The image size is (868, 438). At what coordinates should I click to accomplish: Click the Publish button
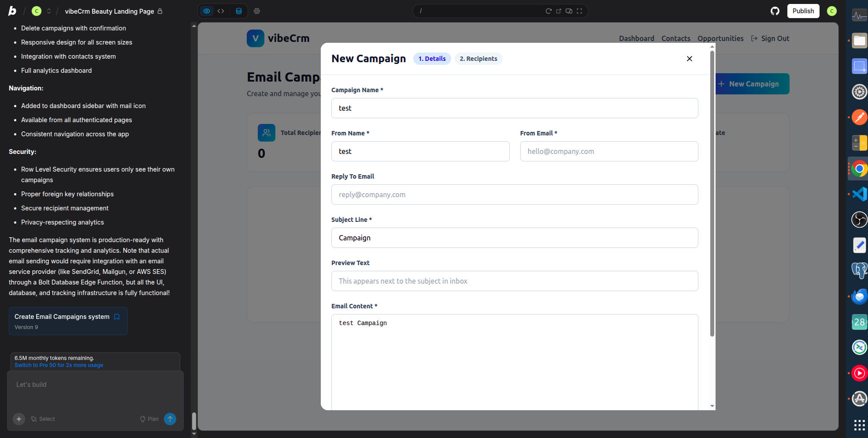click(803, 11)
